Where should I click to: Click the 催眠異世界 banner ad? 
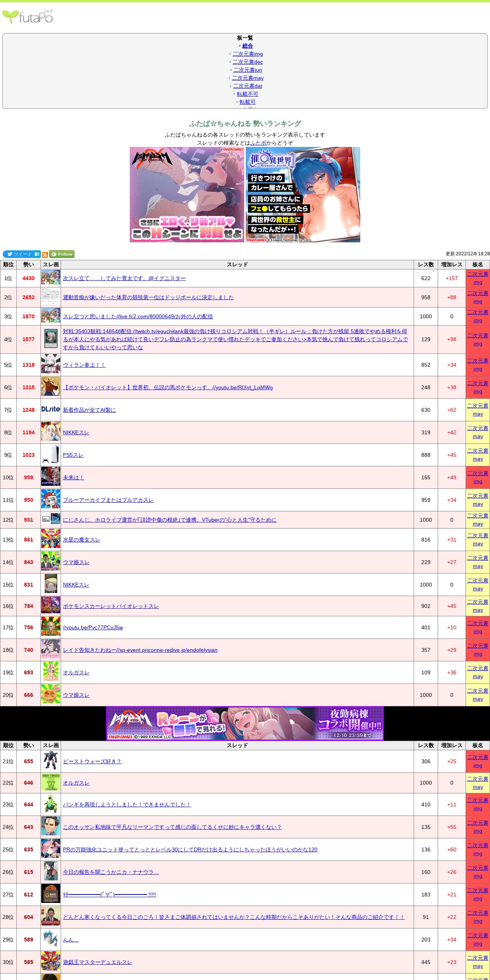(303, 195)
